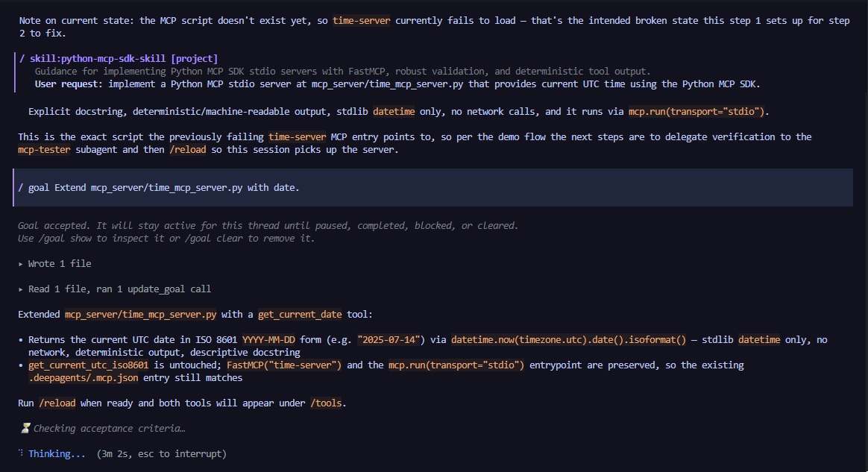Select the ".deepagents/.mcp.json" file path

[x=83, y=378]
